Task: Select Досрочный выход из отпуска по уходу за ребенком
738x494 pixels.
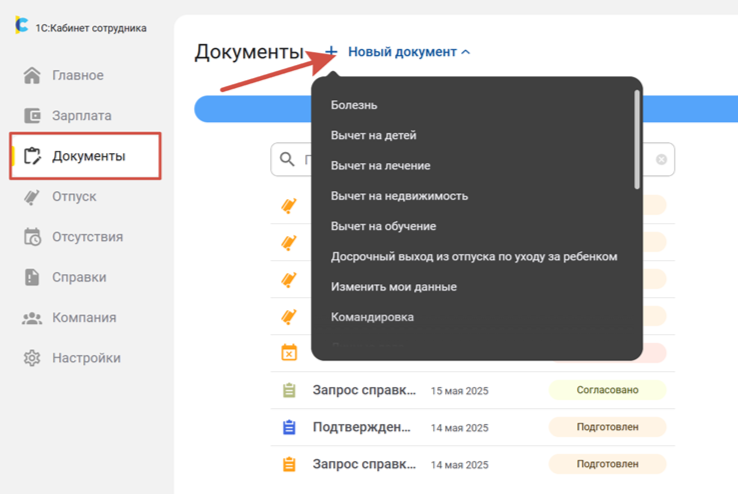Action: tap(474, 256)
